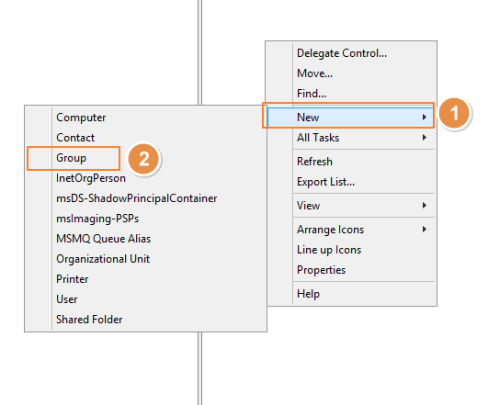Click Export List... option
500x405 pixels.
326,182
